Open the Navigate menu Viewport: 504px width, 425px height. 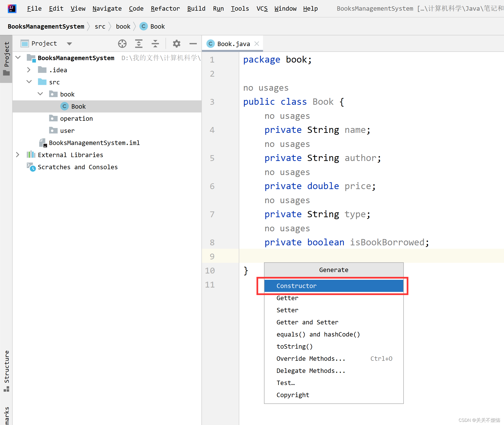pos(107,9)
